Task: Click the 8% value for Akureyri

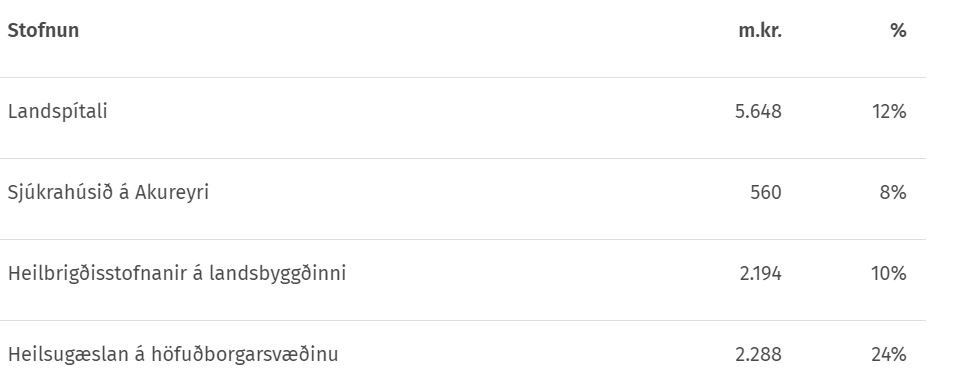Action: pos(893,193)
